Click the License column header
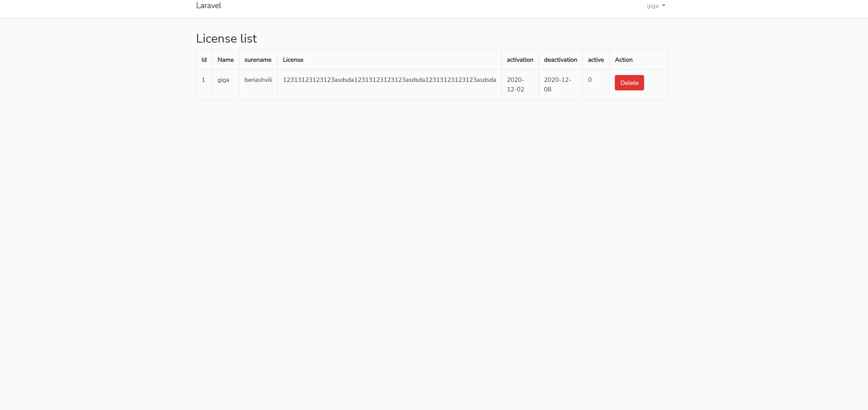The width and height of the screenshot is (868, 410). [x=293, y=60]
